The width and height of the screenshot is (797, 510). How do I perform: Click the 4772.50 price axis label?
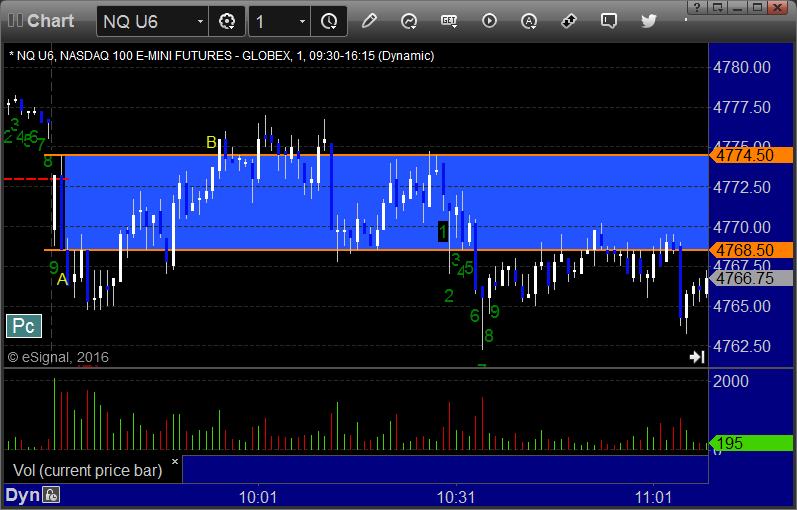pos(742,187)
